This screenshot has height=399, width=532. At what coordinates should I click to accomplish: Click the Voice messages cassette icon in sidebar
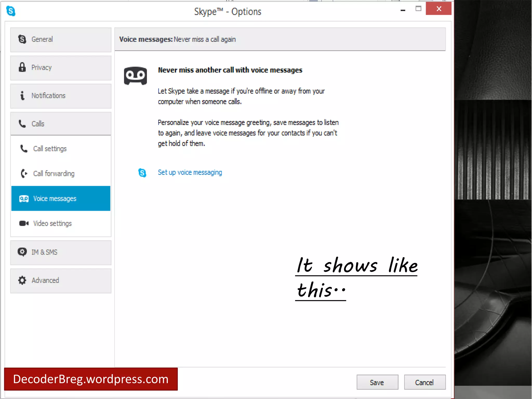24,199
